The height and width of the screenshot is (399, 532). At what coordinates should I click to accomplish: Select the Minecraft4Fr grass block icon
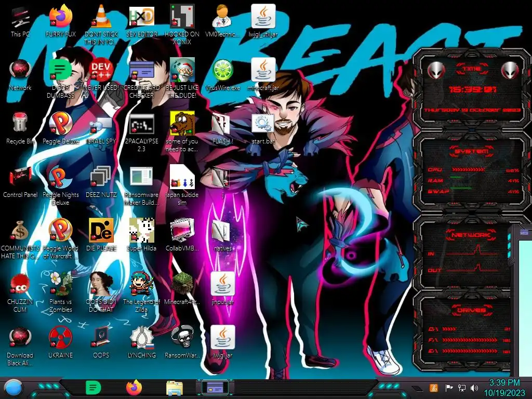coord(182,284)
